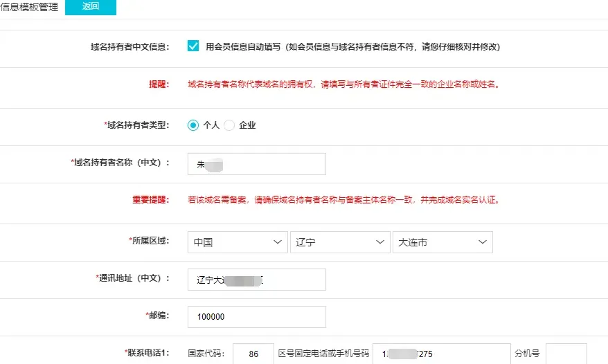
Task: Click the 邮编 field containing 100000
Action: click(x=256, y=317)
